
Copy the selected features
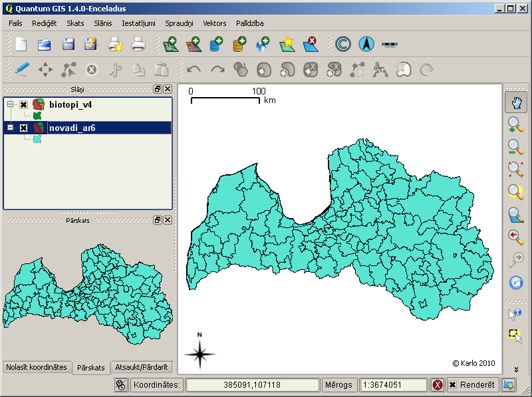(x=138, y=70)
